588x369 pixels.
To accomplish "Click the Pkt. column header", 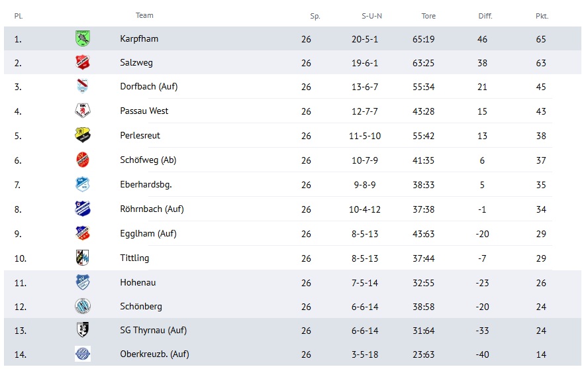I will (x=542, y=16).
